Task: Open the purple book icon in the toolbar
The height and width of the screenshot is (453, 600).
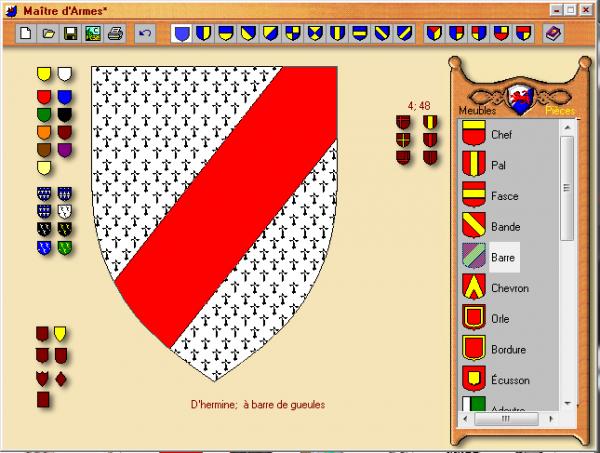Action: coord(553,33)
